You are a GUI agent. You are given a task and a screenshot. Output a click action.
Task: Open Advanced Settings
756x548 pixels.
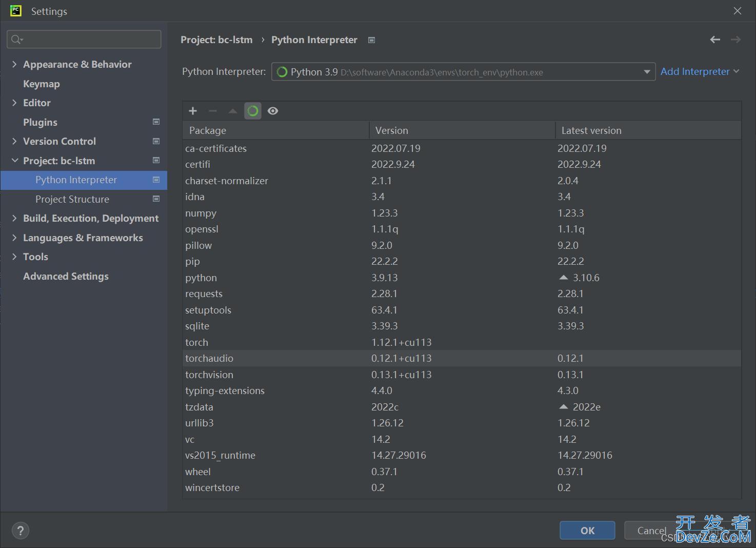tap(66, 276)
